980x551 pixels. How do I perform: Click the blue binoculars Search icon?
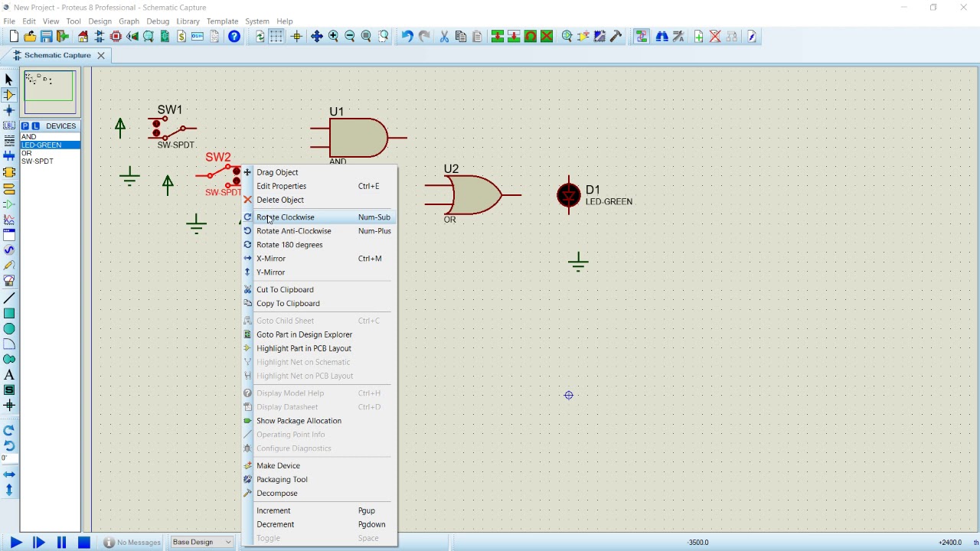coord(661,37)
